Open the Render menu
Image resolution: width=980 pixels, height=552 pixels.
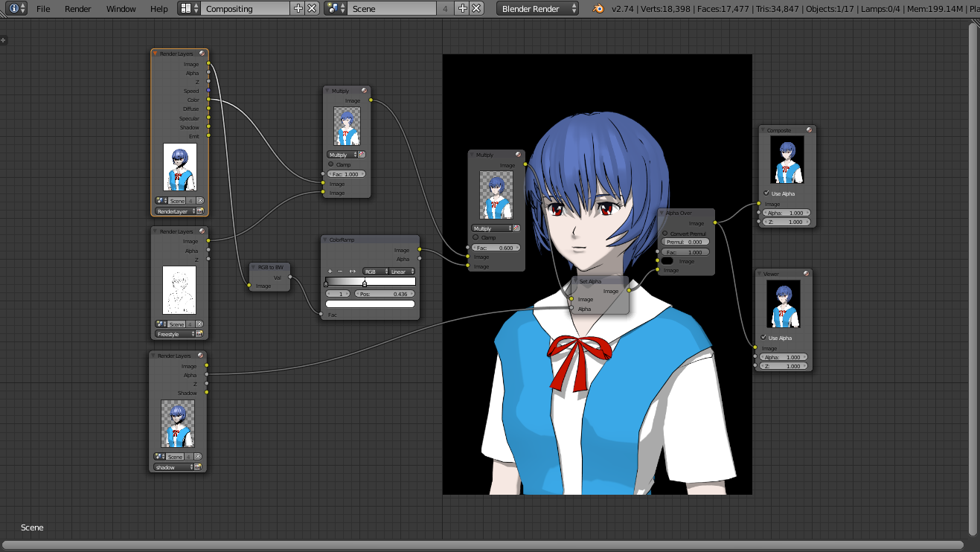click(78, 9)
